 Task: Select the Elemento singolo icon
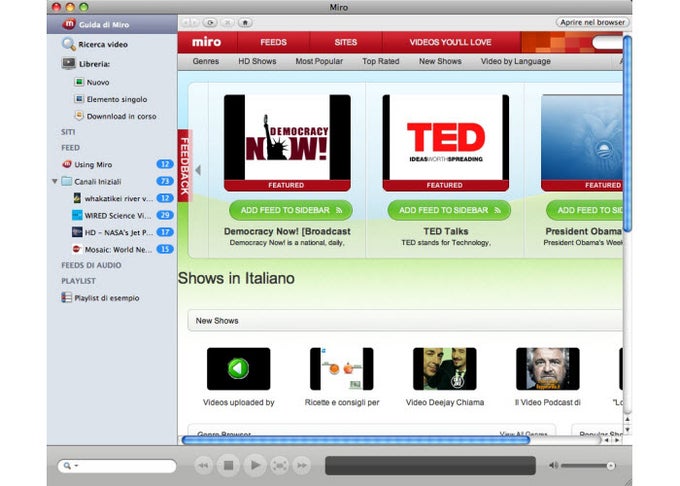(79, 99)
